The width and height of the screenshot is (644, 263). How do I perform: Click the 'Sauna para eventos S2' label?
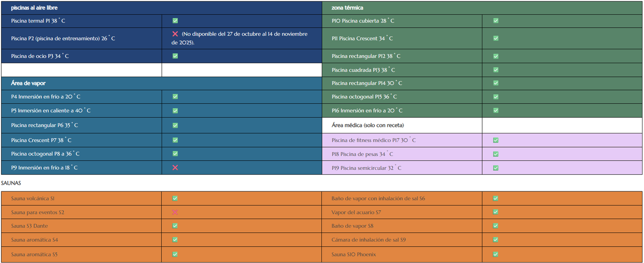click(x=38, y=212)
